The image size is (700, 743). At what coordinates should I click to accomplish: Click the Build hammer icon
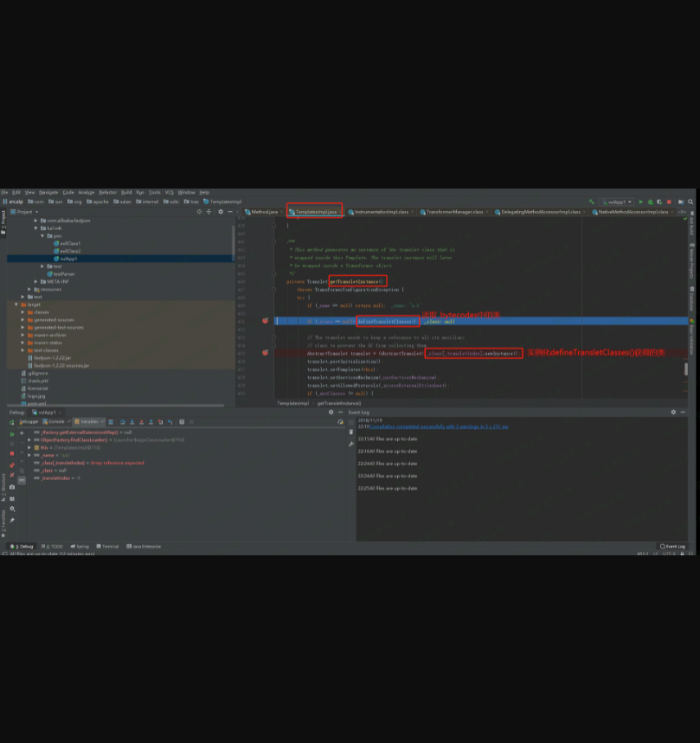[592, 202]
